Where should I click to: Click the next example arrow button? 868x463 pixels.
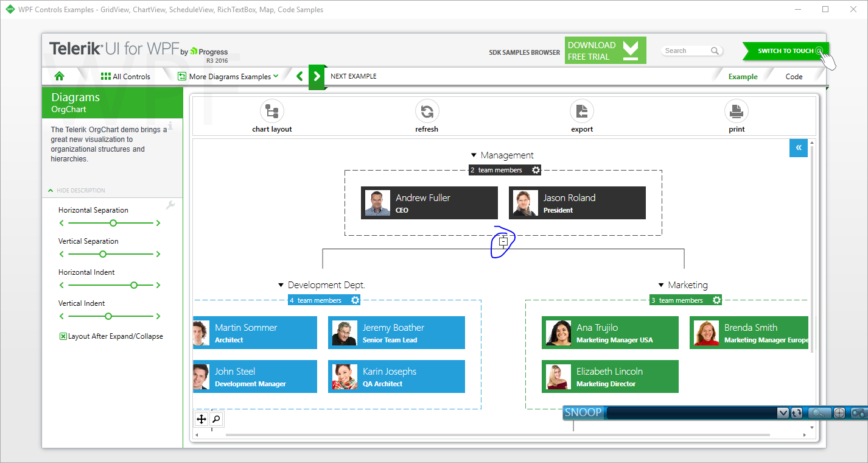317,77
